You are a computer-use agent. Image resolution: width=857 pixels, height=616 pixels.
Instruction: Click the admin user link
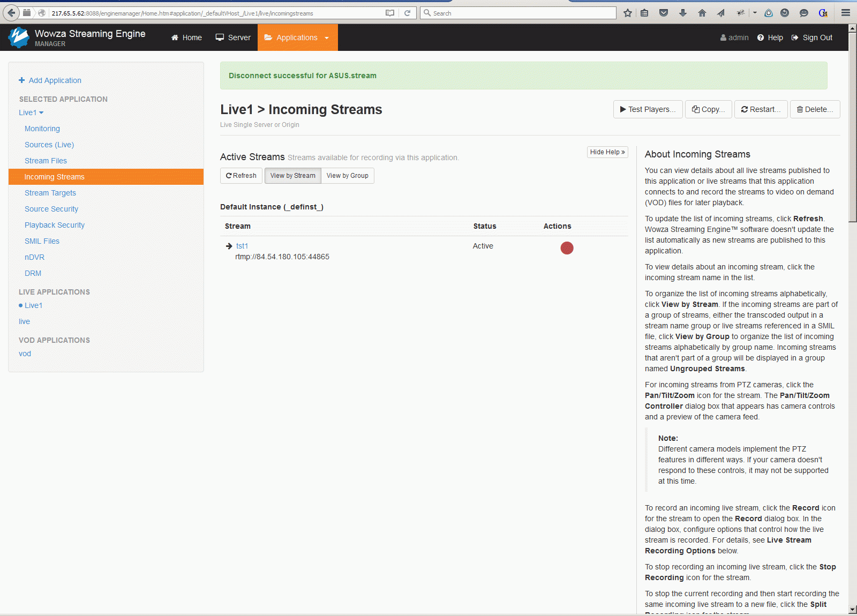pyautogui.click(x=734, y=37)
